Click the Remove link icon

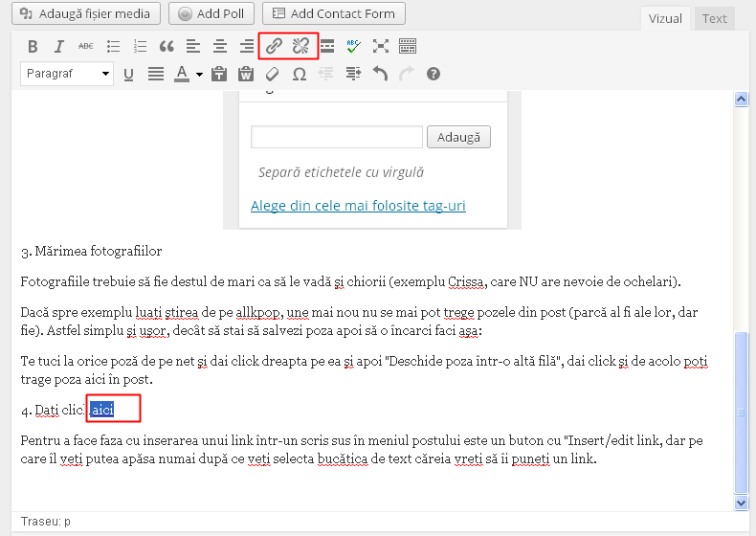[301, 46]
